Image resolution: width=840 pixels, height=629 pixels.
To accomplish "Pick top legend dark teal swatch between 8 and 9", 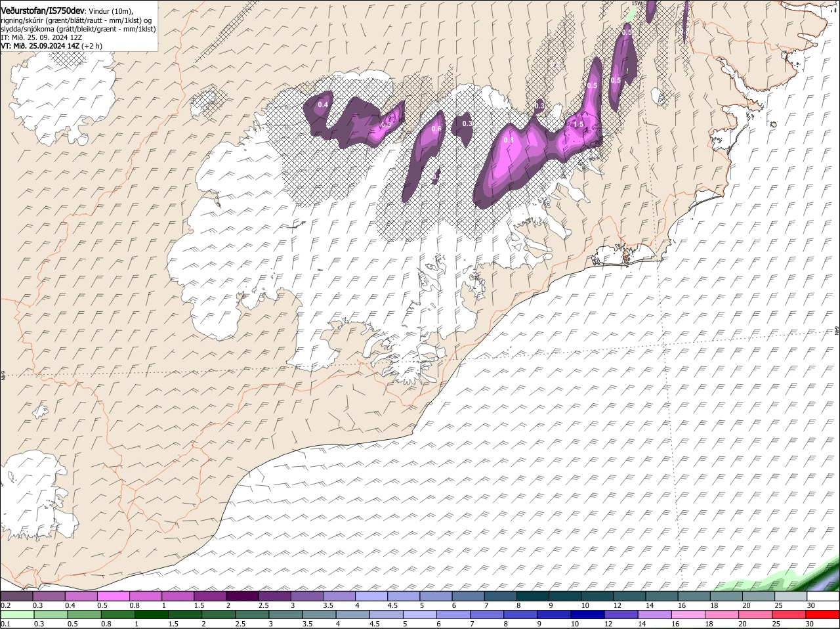I will pos(532,596).
